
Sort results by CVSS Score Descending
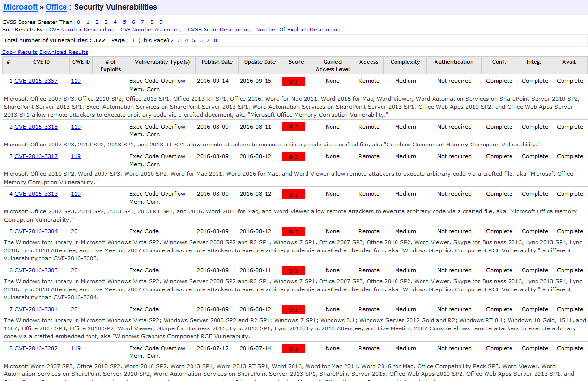pyautogui.click(x=219, y=30)
